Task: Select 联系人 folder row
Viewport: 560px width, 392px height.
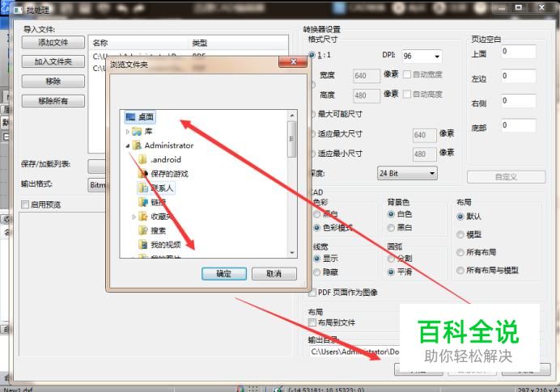Action: (x=156, y=188)
